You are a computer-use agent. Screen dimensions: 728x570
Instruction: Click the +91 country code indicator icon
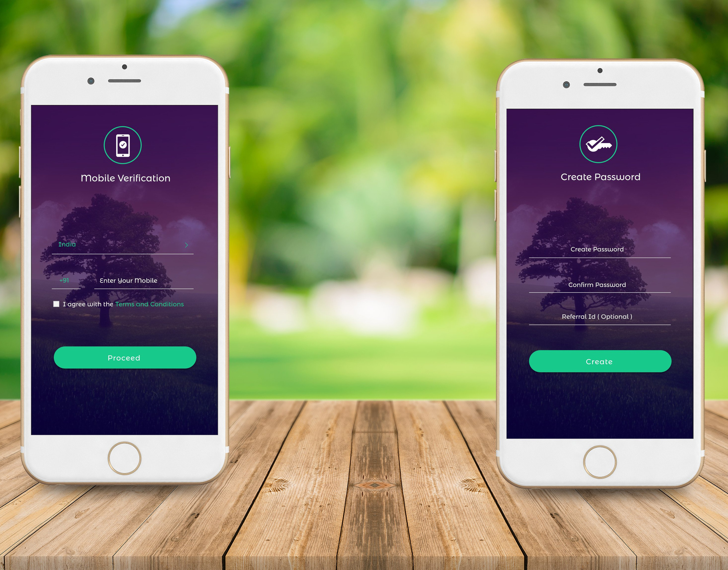tap(65, 280)
